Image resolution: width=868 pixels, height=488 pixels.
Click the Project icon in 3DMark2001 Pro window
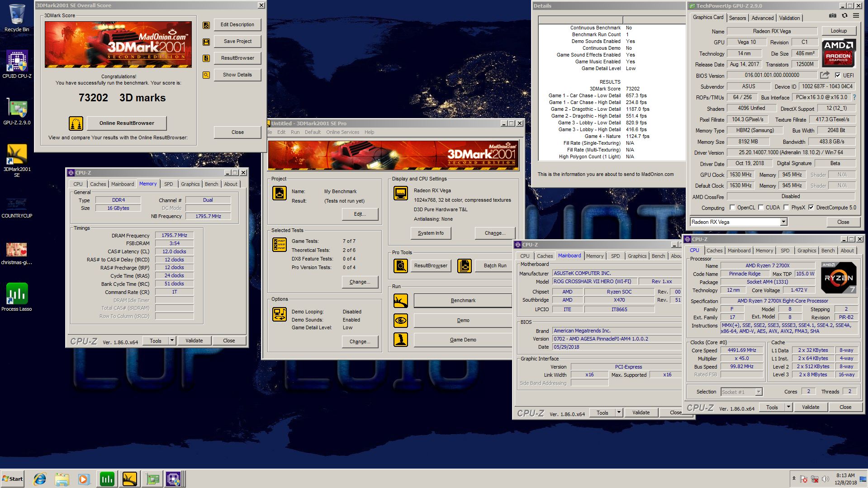click(x=280, y=193)
